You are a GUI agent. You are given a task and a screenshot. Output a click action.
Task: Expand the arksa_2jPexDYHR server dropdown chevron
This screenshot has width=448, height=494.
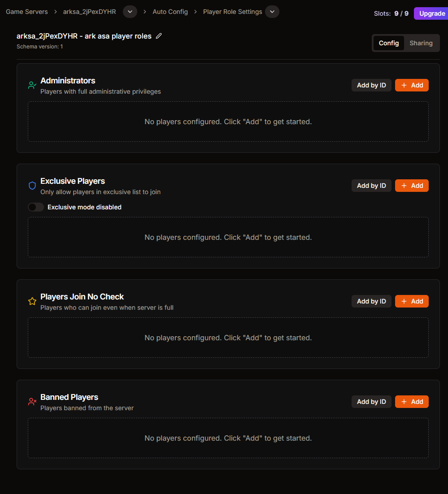tap(130, 12)
